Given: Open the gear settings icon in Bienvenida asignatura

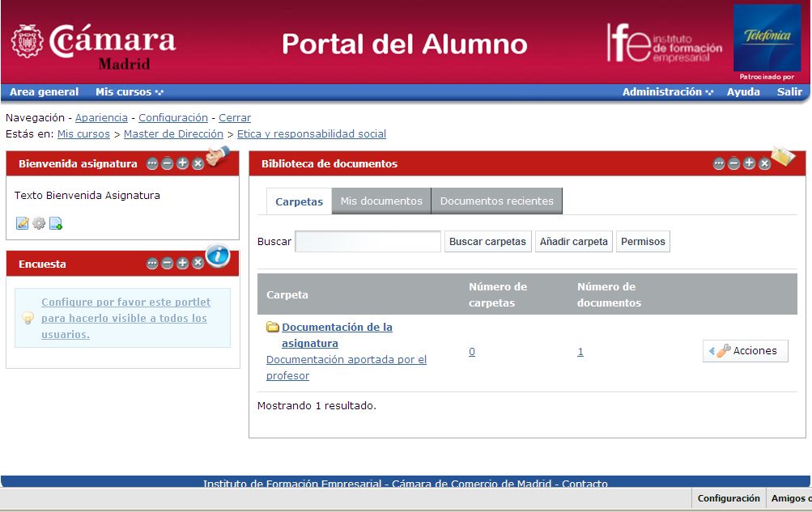Looking at the screenshot, I should click(39, 223).
